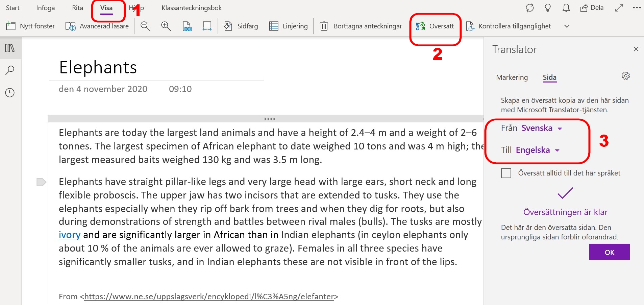Open search from the sidebar magnifier

coord(10,70)
